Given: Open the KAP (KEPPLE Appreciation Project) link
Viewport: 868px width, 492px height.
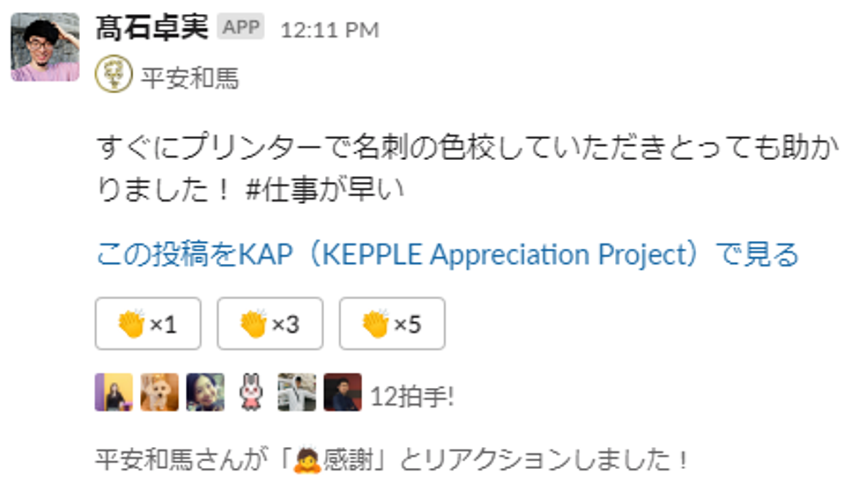Looking at the screenshot, I should tap(447, 255).
